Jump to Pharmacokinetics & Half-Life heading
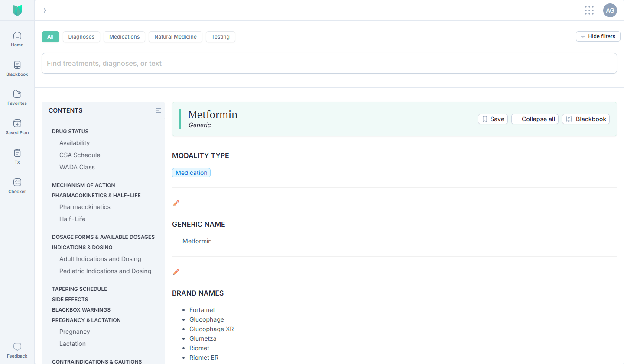The height and width of the screenshot is (364, 624). click(x=96, y=196)
